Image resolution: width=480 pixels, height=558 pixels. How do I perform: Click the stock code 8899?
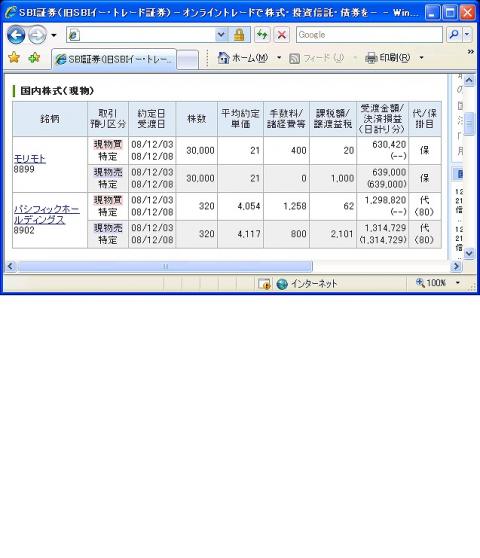[x=24, y=169]
